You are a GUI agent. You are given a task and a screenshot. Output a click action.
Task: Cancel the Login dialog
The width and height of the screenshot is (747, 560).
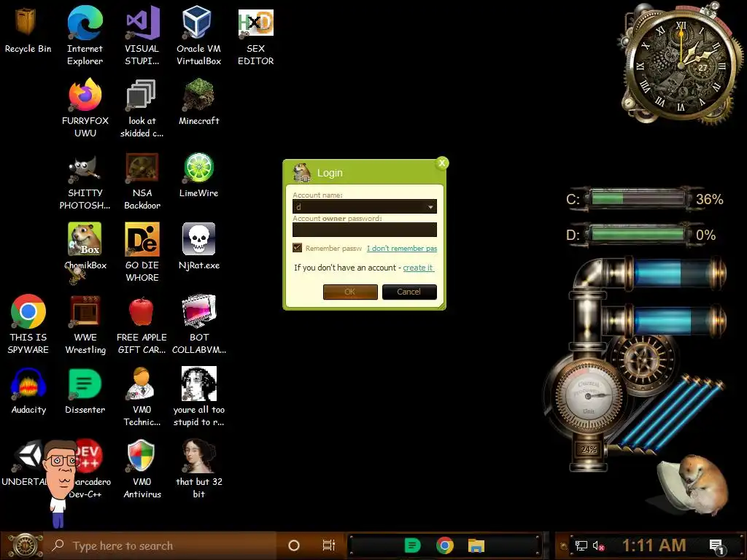click(x=409, y=292)
